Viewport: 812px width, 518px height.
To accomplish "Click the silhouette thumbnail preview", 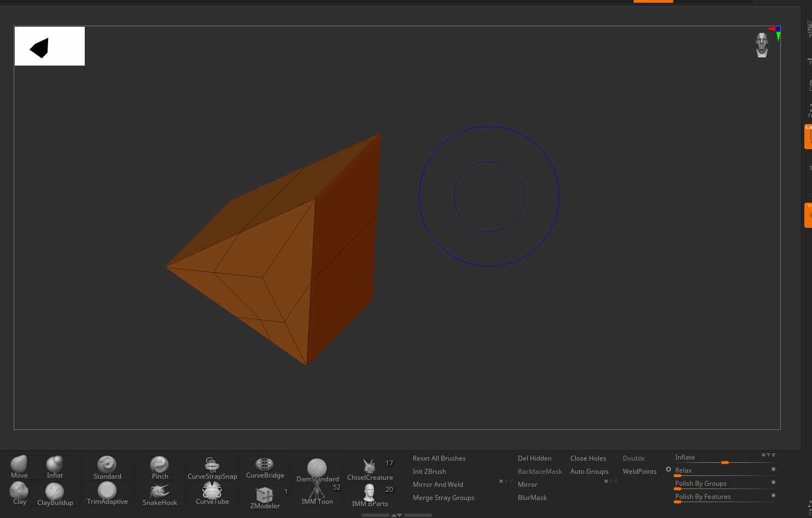I will [x=50, y=46].
